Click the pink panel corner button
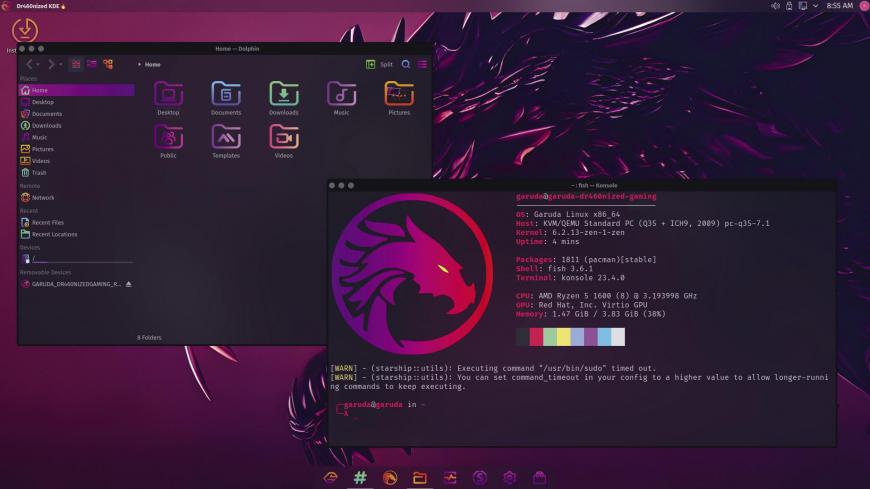Viewport: 870px width, 489px height. coord(864,6)
